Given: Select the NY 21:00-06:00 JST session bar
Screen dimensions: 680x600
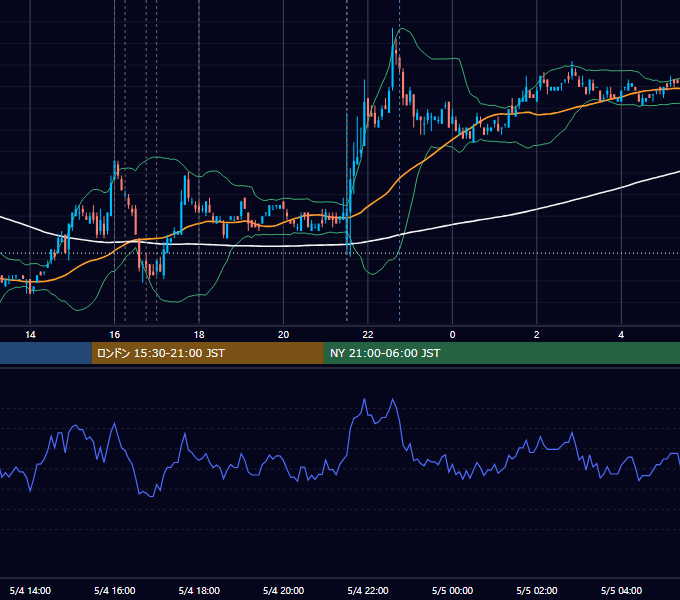Looking at the screenshot, I should pos(502,353).
